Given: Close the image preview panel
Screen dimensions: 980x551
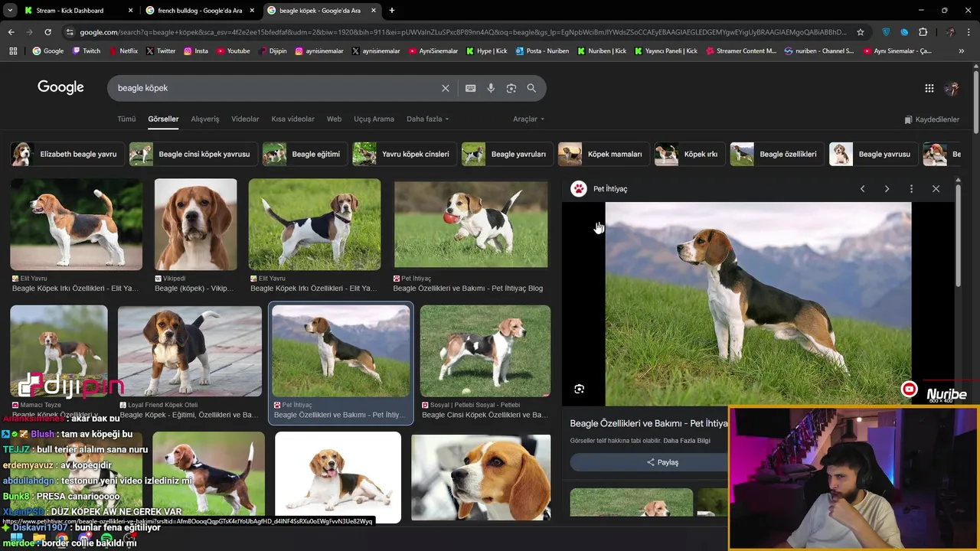Looking at the screenshot, I should coord(936,189).
